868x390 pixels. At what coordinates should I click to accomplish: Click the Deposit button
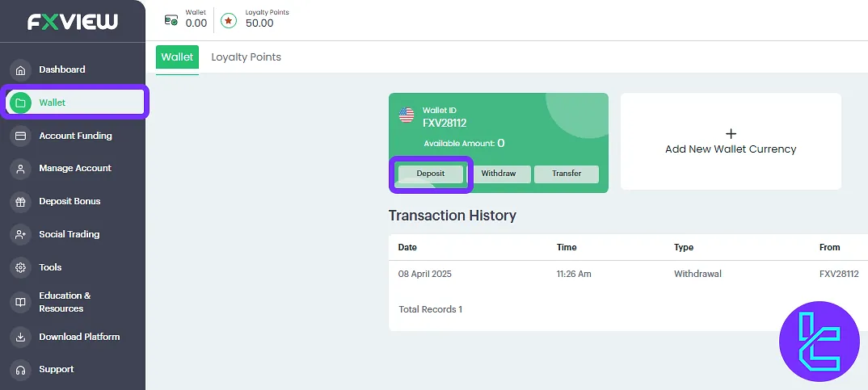(431, 174)
